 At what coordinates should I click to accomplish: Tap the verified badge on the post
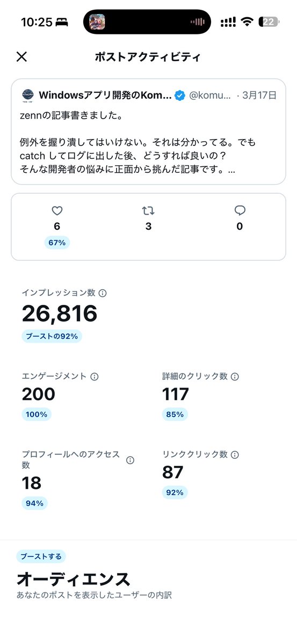[180, 96]
